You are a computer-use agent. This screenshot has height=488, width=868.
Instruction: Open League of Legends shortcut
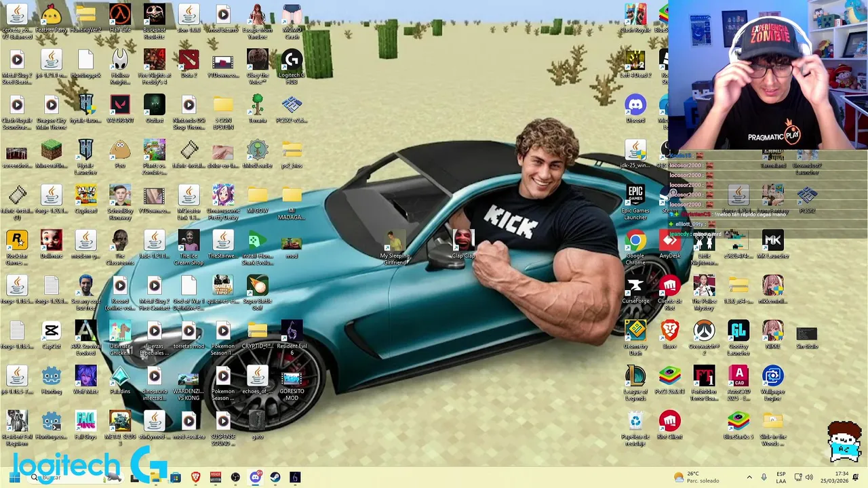click(x=635, y=384)
